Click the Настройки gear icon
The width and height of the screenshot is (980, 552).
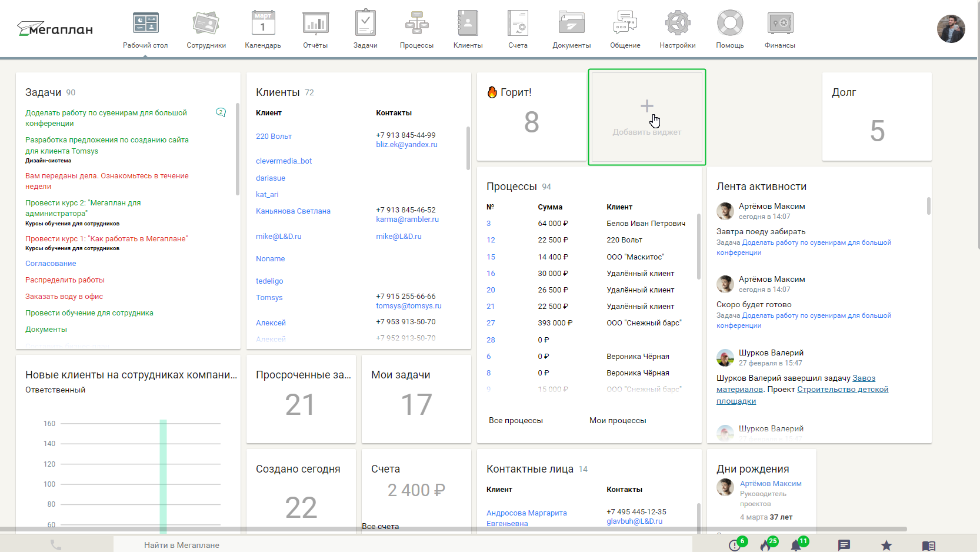pyautogui.click(x=678, y=24)
